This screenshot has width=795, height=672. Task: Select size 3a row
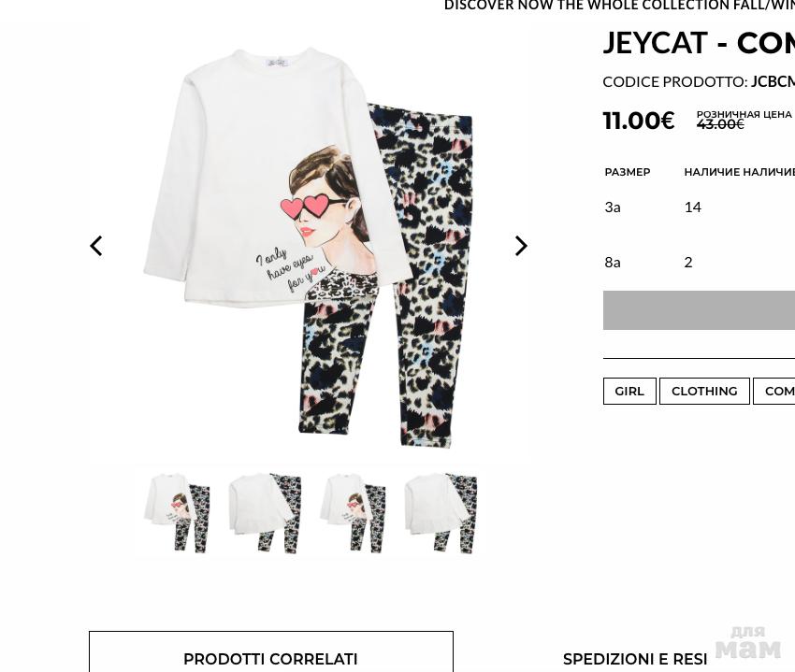tap(700, 207)
